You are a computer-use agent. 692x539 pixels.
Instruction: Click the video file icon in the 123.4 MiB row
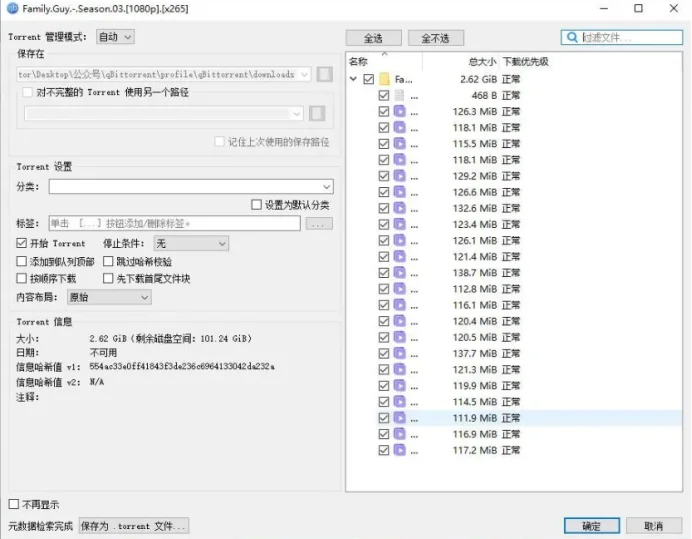[x=399, y=225]
